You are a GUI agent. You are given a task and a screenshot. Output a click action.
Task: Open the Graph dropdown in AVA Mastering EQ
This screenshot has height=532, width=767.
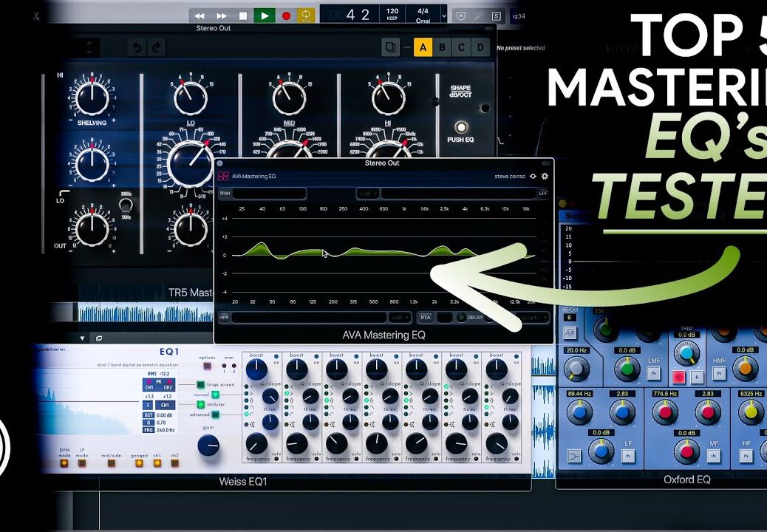click(x=532, y=317)
